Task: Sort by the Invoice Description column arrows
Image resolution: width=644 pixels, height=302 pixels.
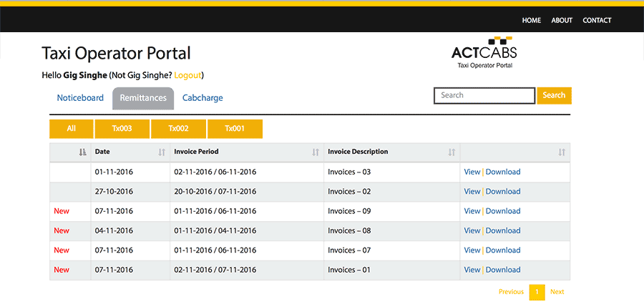Action: 452,152
